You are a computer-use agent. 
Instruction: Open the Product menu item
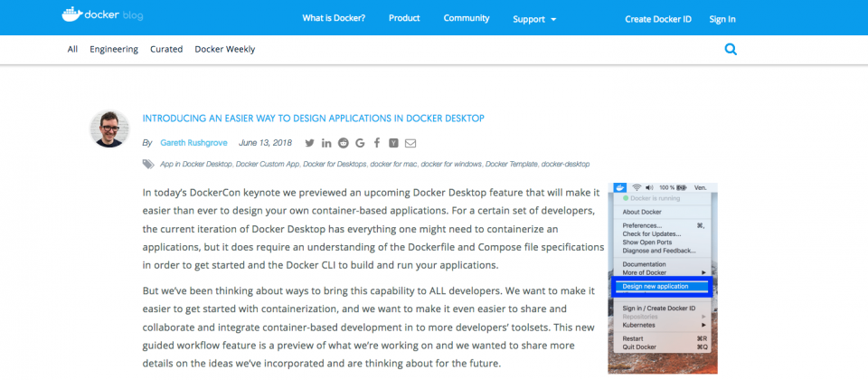click(x=404, y=18)
